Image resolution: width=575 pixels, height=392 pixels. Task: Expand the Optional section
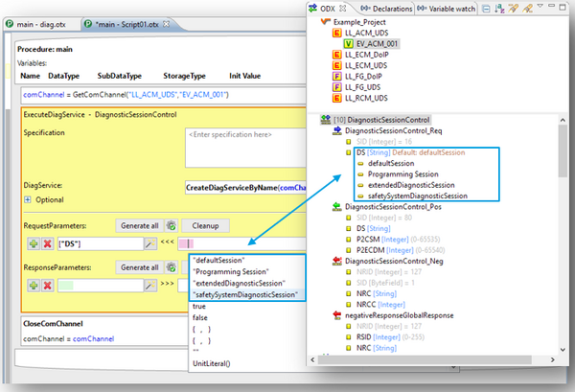click(28, 200)
